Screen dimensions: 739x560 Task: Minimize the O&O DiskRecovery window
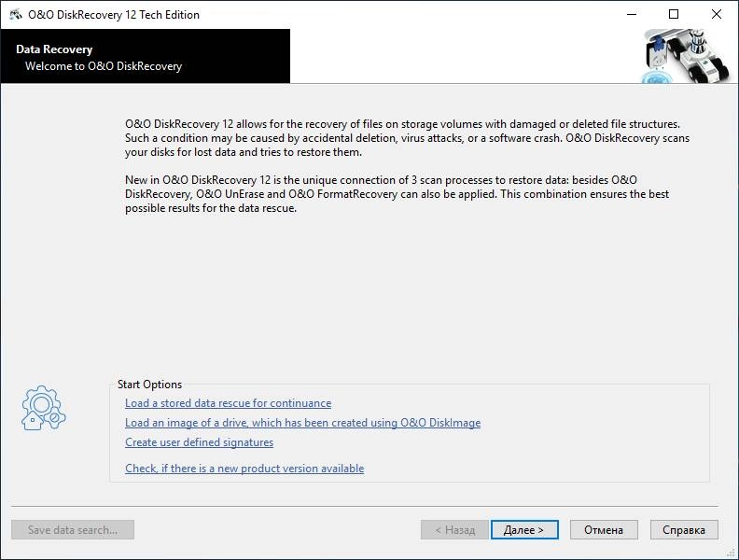click(x=632, y=15)
